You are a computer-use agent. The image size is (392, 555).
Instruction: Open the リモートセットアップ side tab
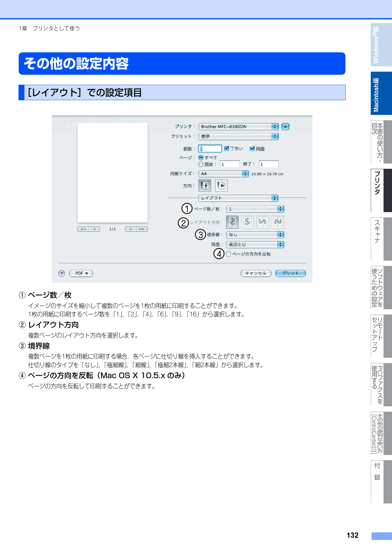tap(381, 336)
